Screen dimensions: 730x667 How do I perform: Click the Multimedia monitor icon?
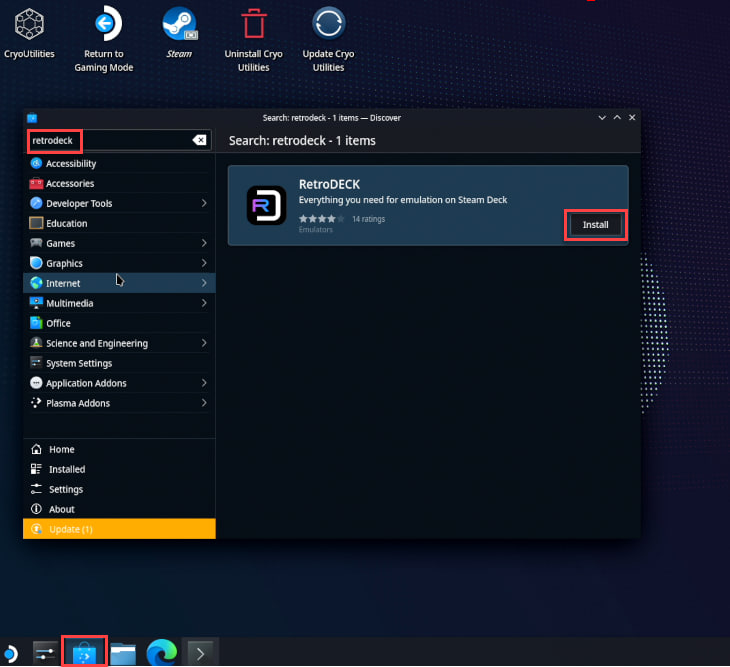(x=36, y=303)
